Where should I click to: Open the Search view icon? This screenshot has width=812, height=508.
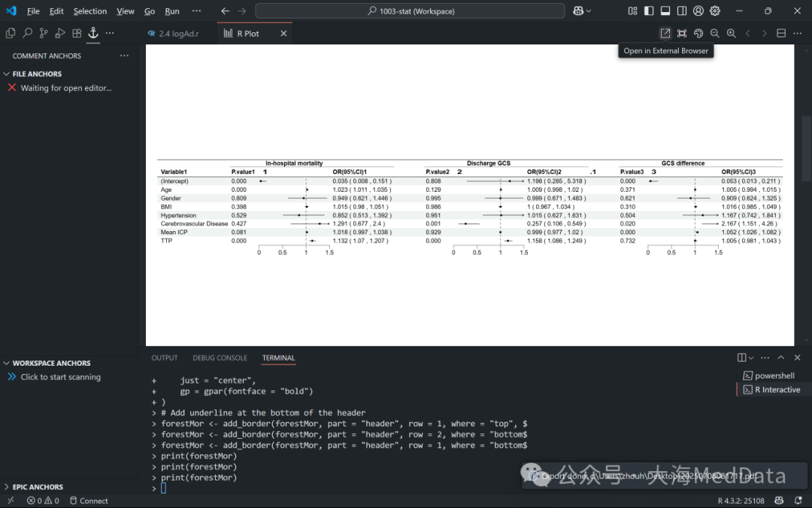click(27, 33)
